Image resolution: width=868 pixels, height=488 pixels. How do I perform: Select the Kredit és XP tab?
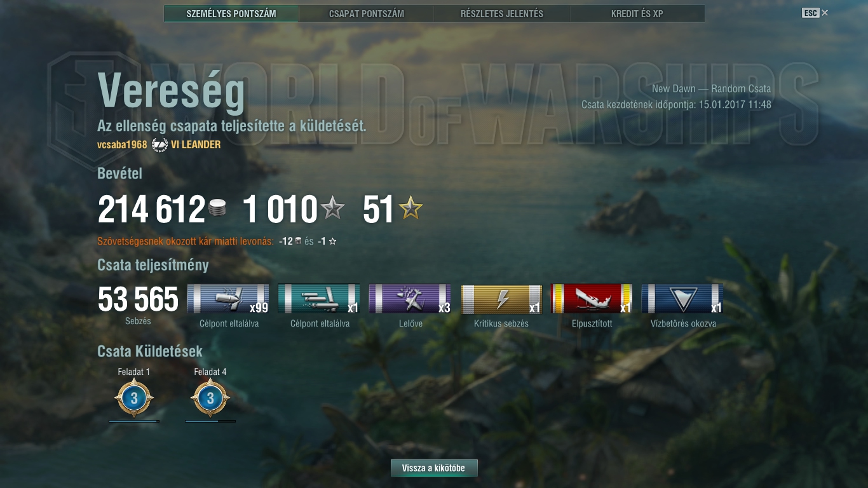(637, 13)
